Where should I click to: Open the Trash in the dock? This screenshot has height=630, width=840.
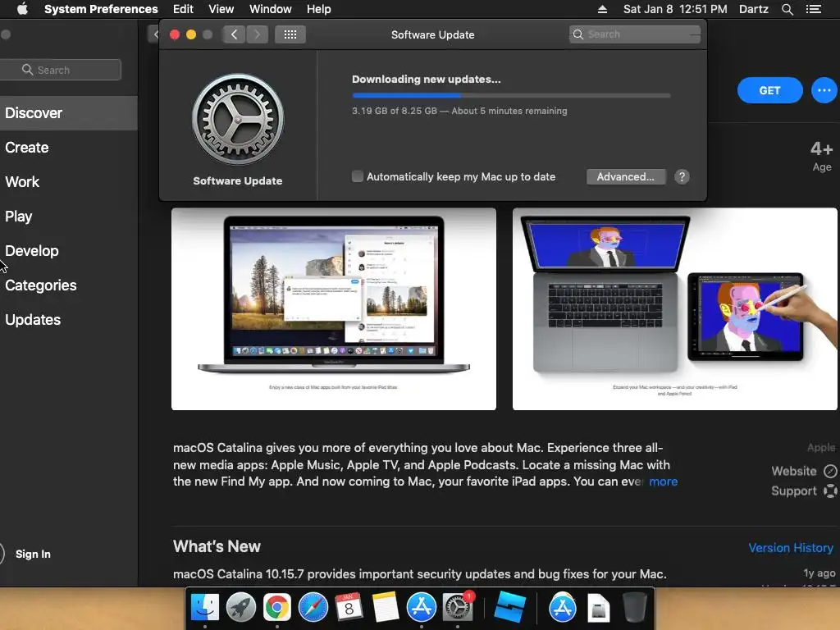click(634, 607)
